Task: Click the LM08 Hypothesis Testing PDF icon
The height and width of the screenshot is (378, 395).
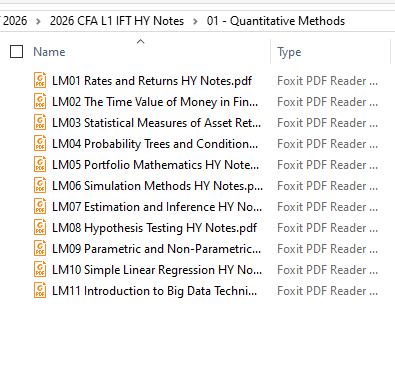Action: coord(40,227)
